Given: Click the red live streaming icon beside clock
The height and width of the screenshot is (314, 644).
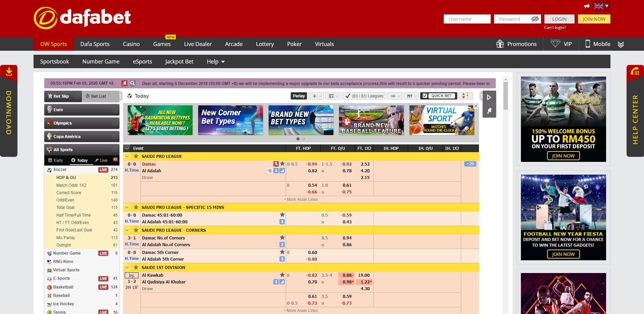Looking at the screenshot, I should pyautogui.click(x=124, y=83).
